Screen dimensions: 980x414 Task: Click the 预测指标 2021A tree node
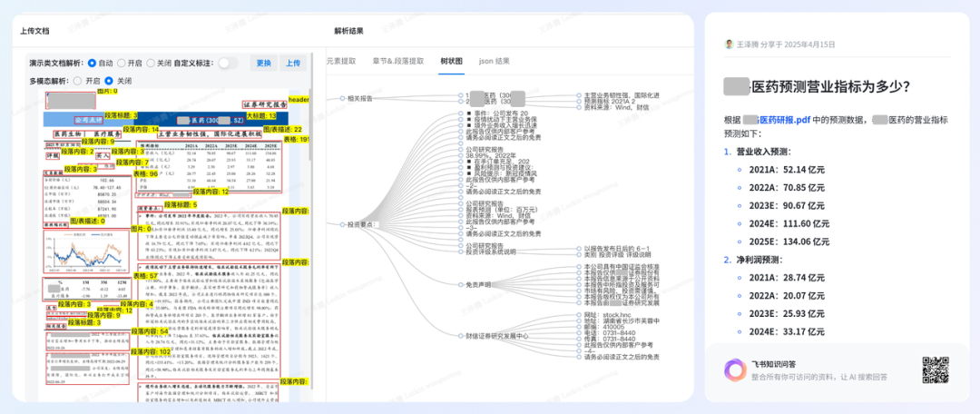point(610,101)
